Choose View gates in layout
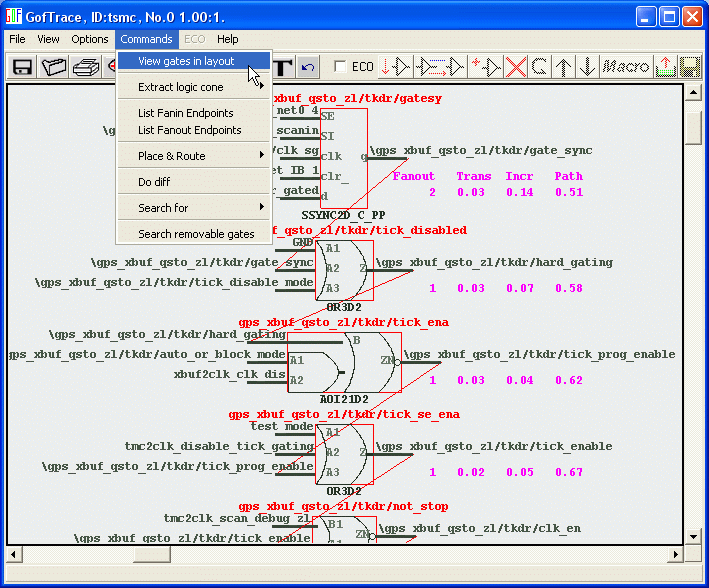 tap(186, 61)
